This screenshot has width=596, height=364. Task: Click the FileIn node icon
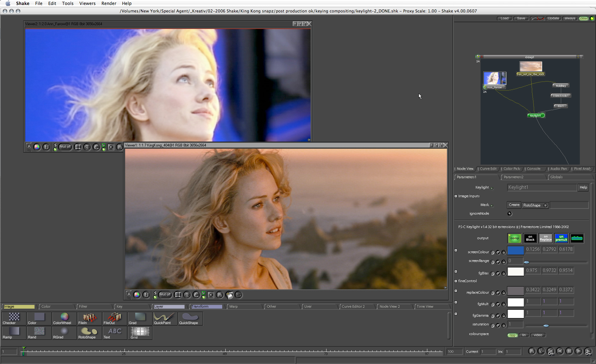(89, 318)
